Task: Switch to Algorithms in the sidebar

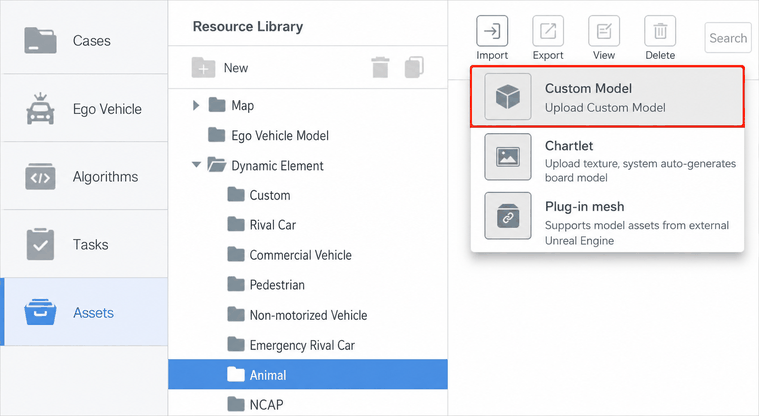Action: 84,176
